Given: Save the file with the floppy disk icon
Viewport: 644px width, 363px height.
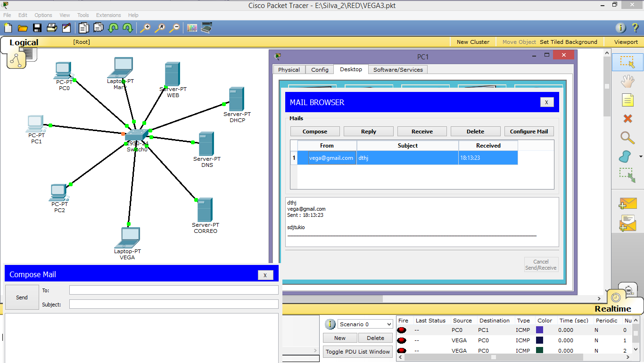Looking at the screenshot, I should [x=37, y=28].
